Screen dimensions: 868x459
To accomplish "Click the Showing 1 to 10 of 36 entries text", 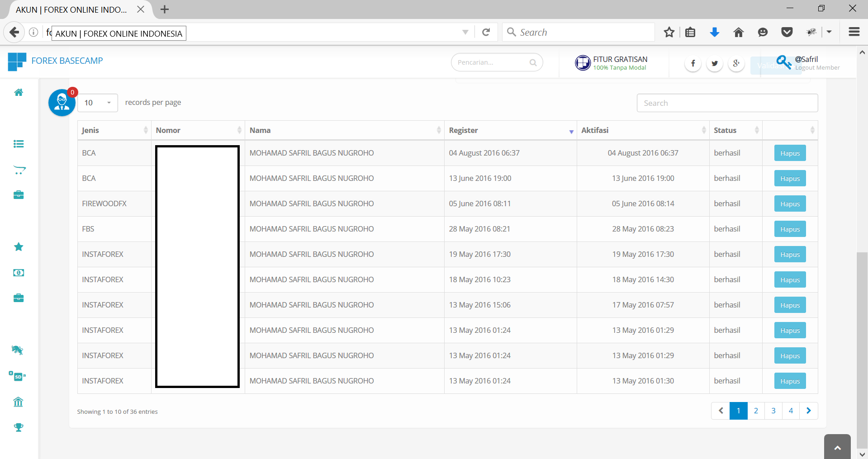I will [x=117, y=412].
